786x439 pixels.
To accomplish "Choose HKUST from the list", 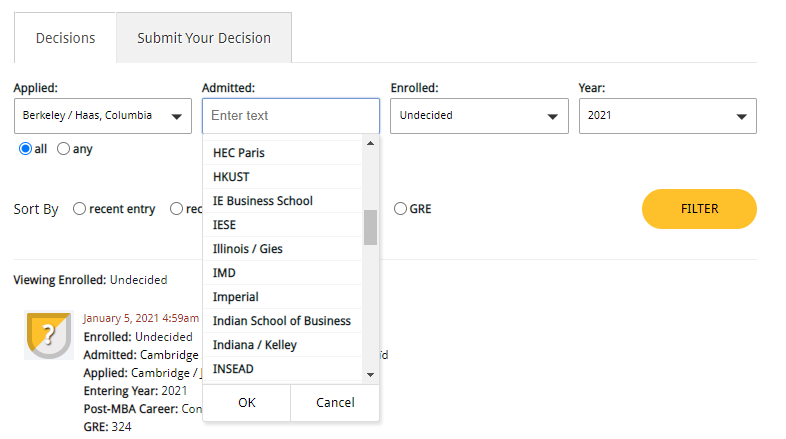I will pyautogui.click(x=283, y=177).
